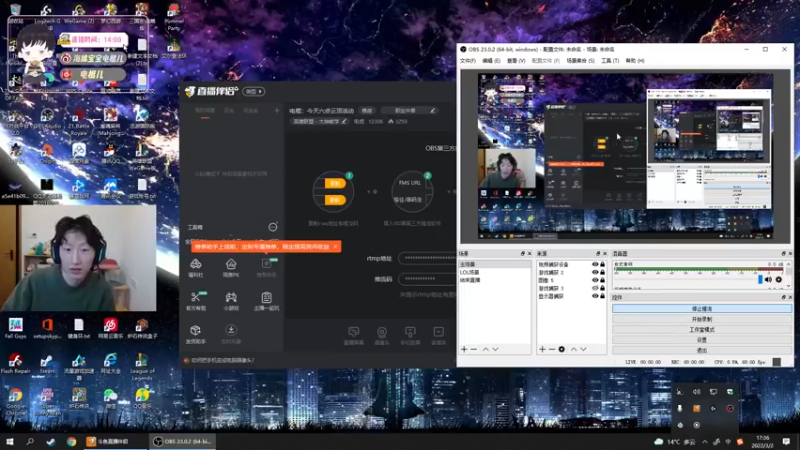
Task: Close the orange notification banner
Action: 335,247
